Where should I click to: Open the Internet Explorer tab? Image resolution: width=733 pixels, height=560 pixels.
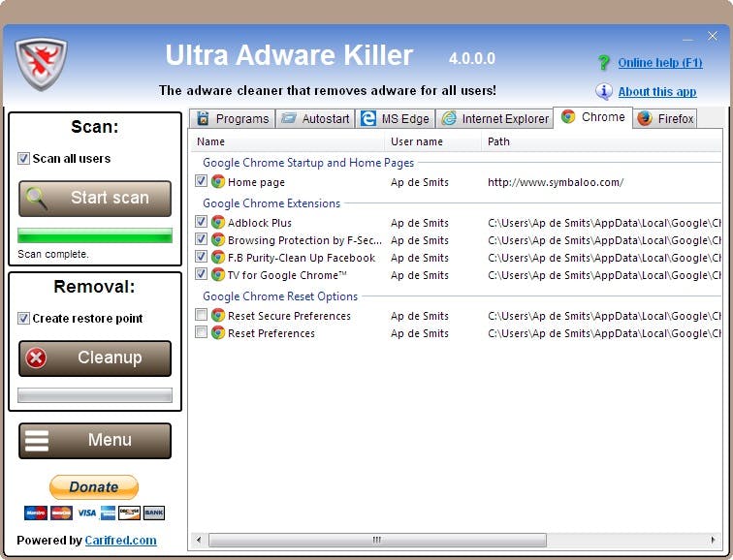(x=494, y=118)
